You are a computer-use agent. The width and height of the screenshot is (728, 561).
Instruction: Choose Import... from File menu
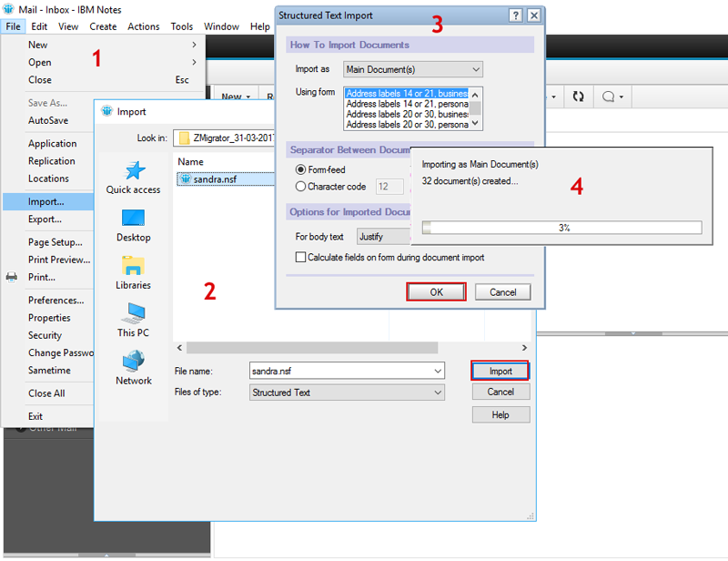tap(48, 201)
